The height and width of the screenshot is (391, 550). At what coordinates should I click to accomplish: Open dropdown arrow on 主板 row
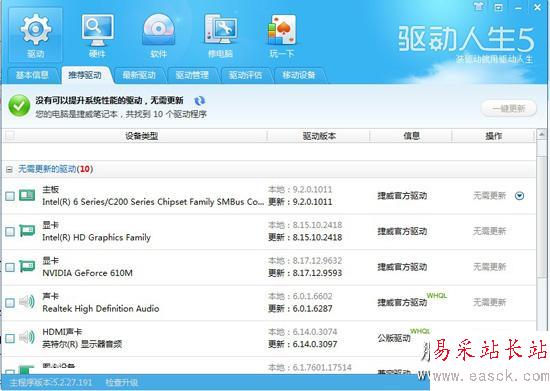pos(519,196)
